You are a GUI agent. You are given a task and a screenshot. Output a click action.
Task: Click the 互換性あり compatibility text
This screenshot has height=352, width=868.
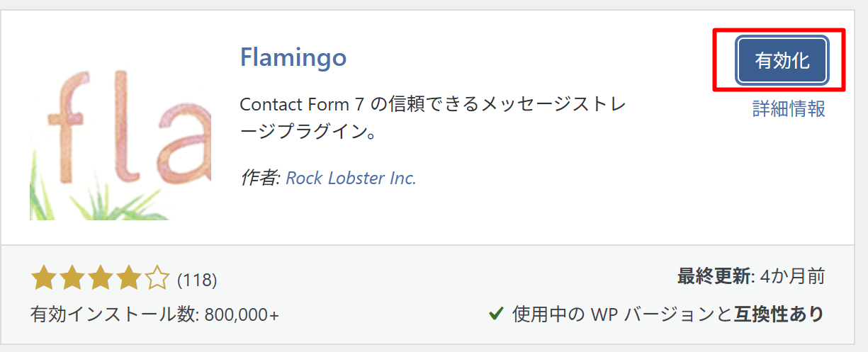tap(779, 314)
